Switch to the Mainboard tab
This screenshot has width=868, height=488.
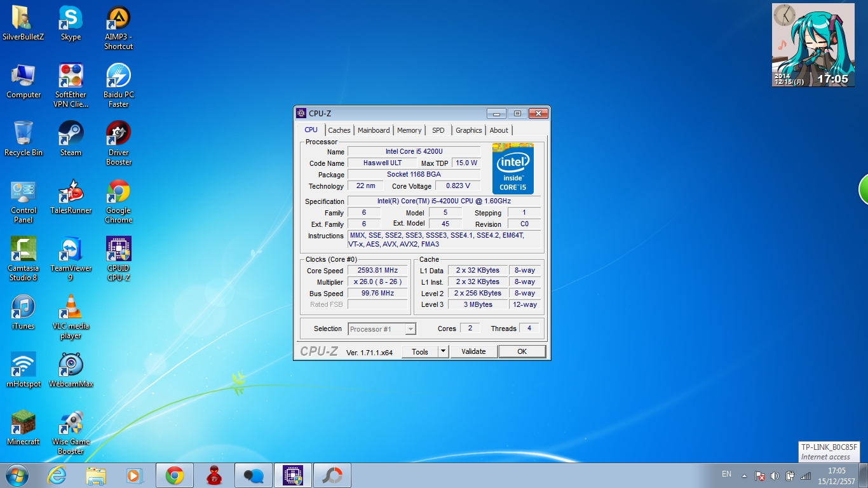coord(374,130)
